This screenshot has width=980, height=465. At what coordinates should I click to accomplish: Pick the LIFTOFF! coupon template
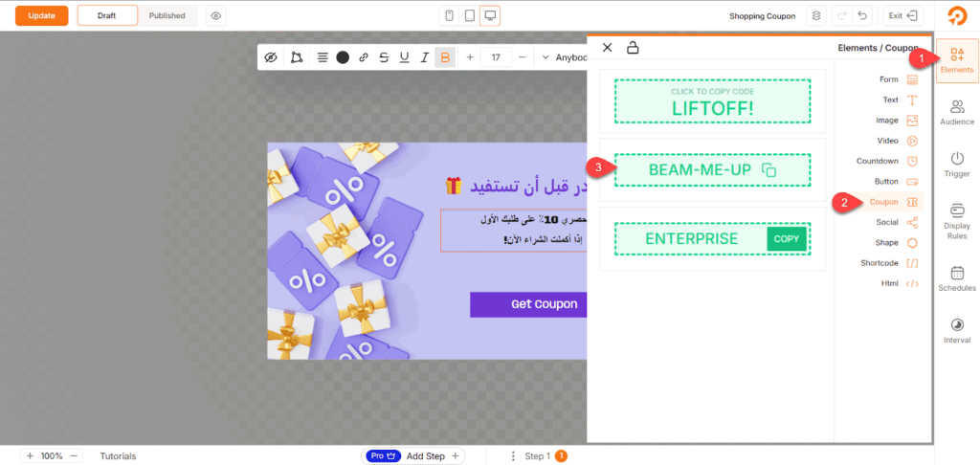pos(712,100)
